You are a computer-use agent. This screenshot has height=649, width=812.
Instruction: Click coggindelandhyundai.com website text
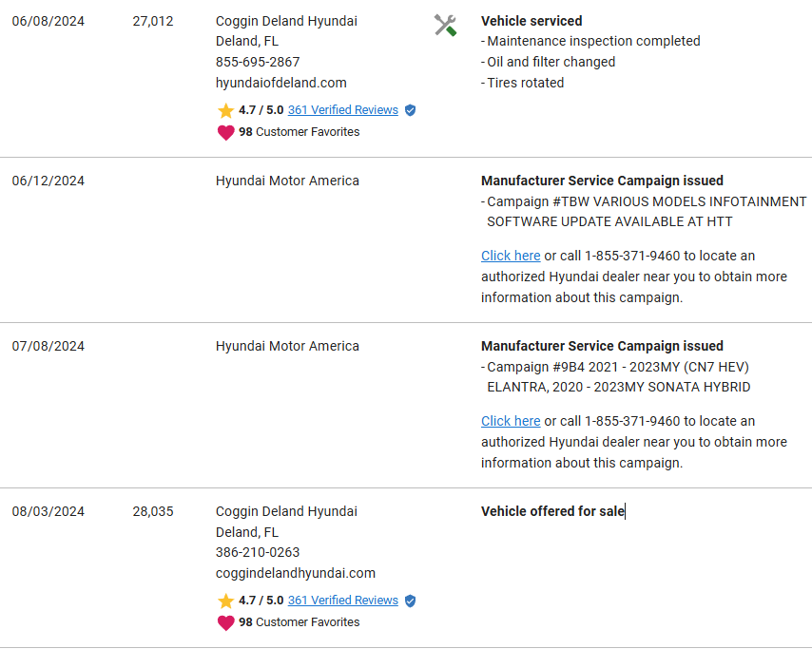295,573
